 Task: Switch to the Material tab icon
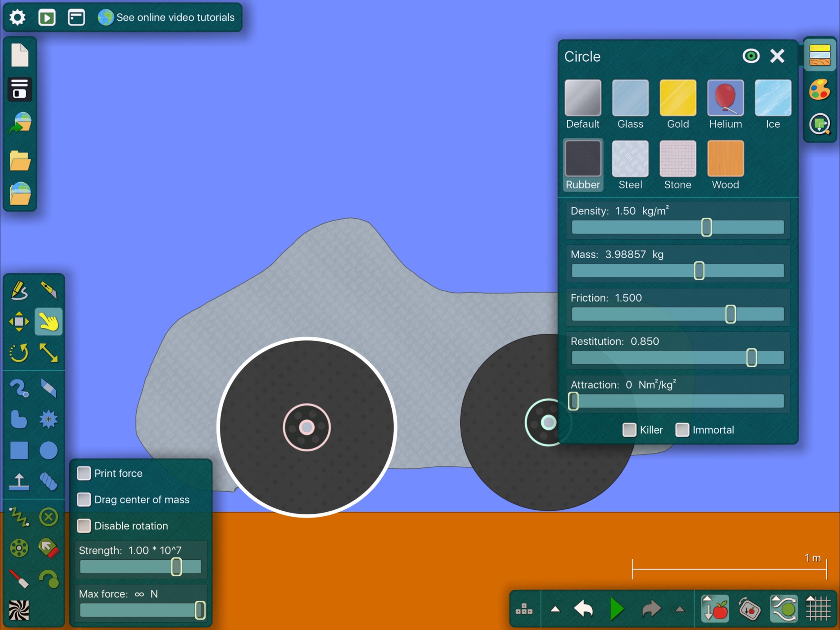[x=819, y=55]
